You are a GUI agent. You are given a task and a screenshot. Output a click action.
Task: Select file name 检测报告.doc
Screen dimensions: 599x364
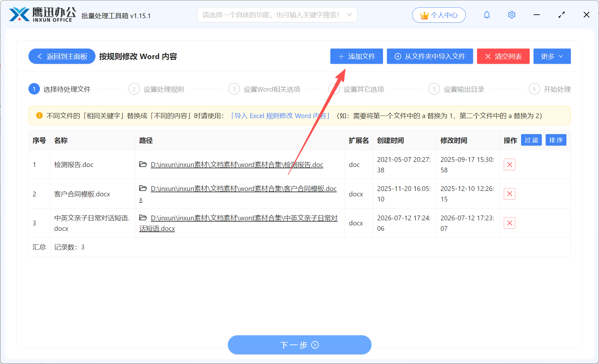tap(74, 165)
